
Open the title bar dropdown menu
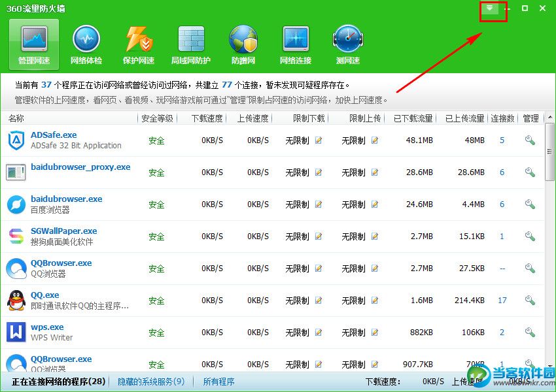pos(489,8)
